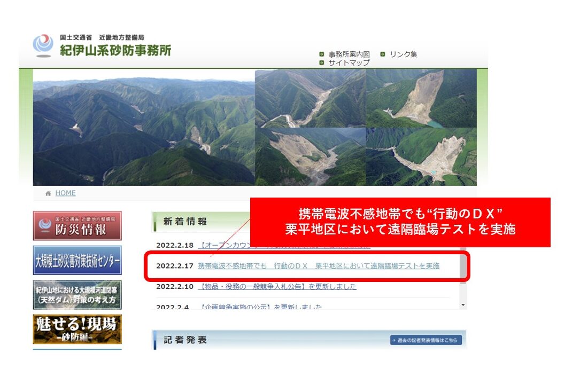
Task: Click the red callout annotation box
Action: 400,222
